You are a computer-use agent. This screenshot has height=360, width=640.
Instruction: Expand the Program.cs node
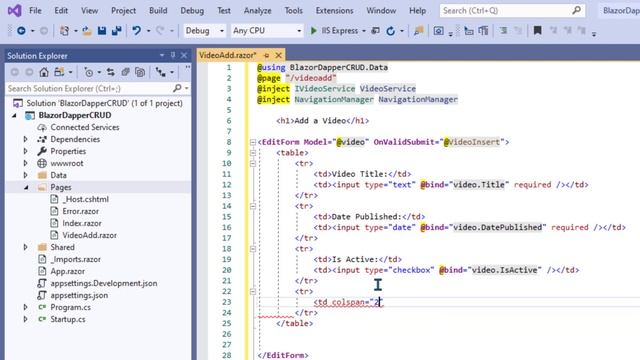(25, 307)
